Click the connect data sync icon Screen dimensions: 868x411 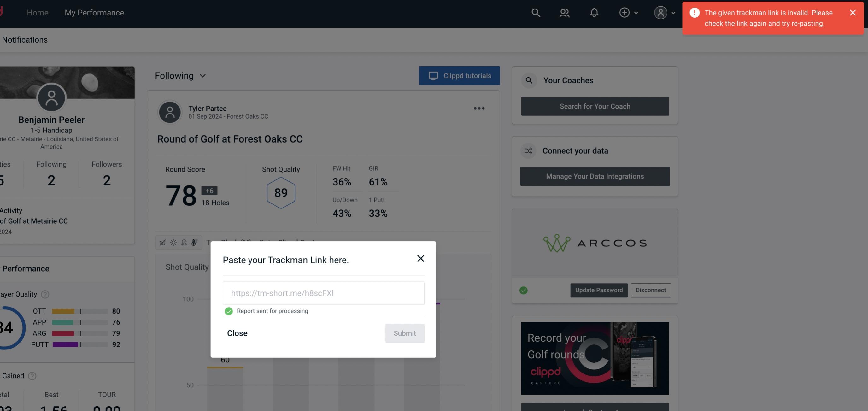pos(529,151)
